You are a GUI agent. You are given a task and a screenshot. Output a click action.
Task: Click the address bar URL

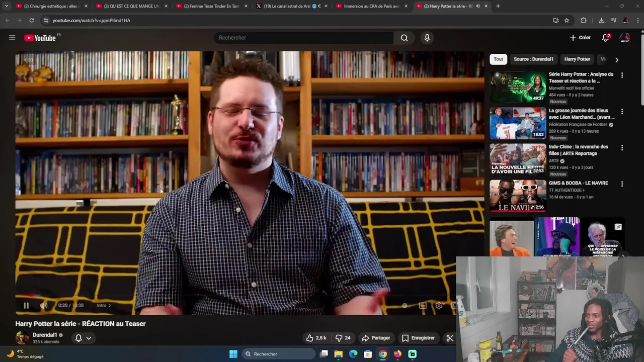pos(91,20)
